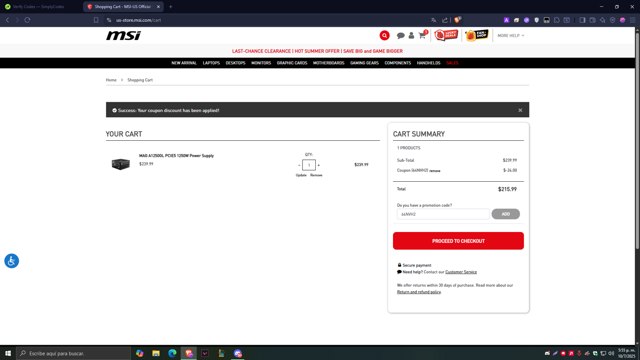Open the Desktops menu
The image size is (640, 360).
coord(236,63)
